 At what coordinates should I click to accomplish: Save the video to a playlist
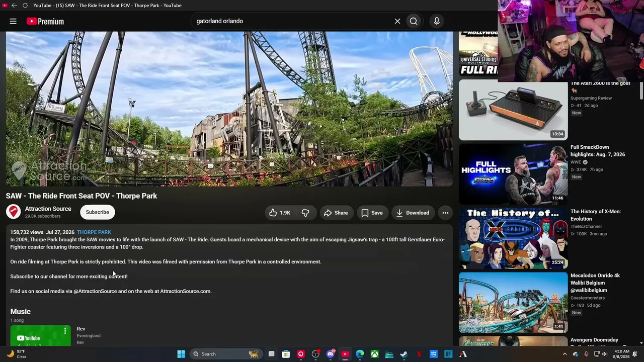(372, 213)
